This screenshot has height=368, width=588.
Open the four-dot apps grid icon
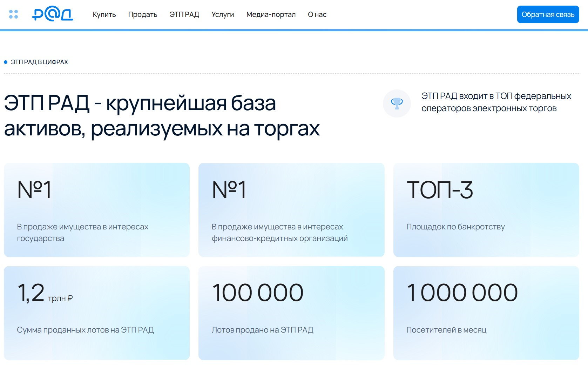13,14
